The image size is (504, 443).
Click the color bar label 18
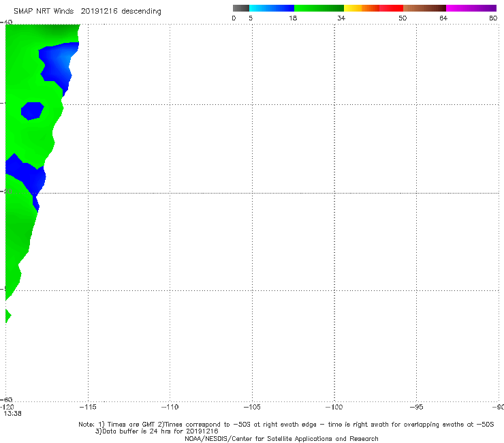[293, 18]
